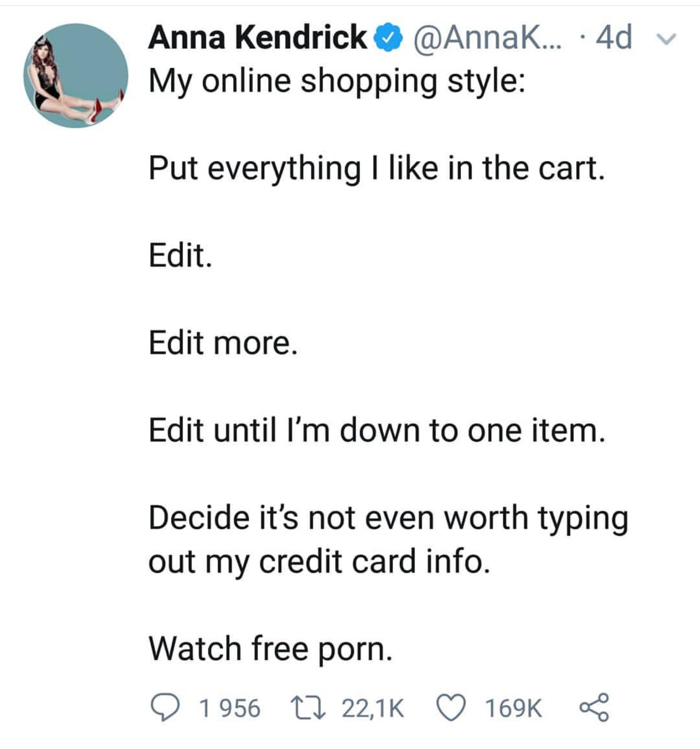Click the "out my credit card info." line
This screenshot has height=749, width=700.
319,562
